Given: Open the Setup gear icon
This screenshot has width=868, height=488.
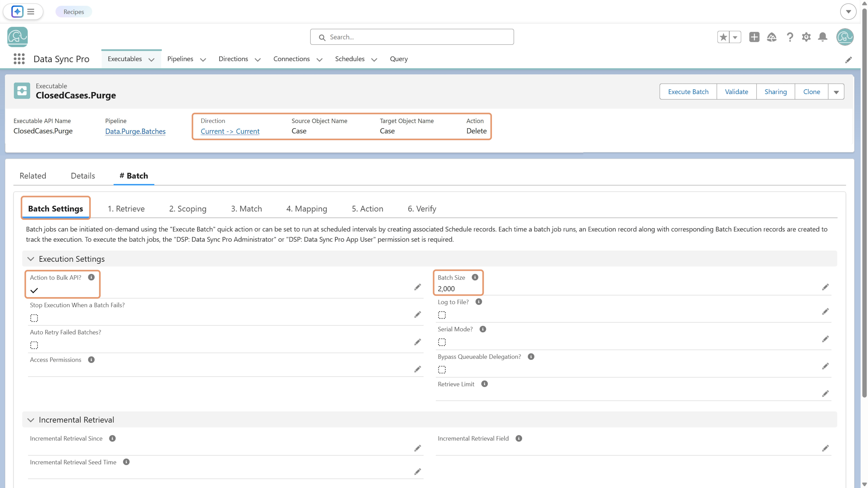Looking at the screenshot, I should [x=806, y=37].
